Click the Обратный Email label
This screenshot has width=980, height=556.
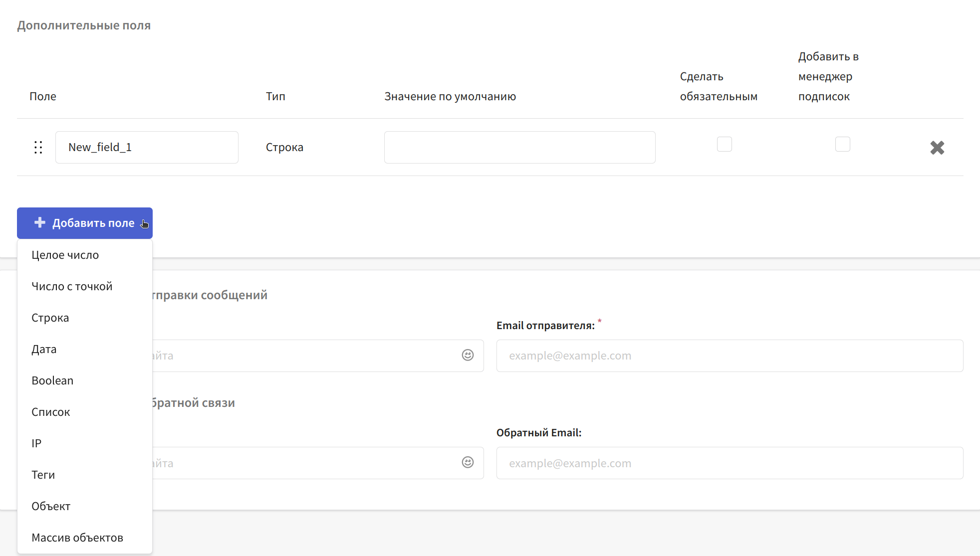pos(539,432)
